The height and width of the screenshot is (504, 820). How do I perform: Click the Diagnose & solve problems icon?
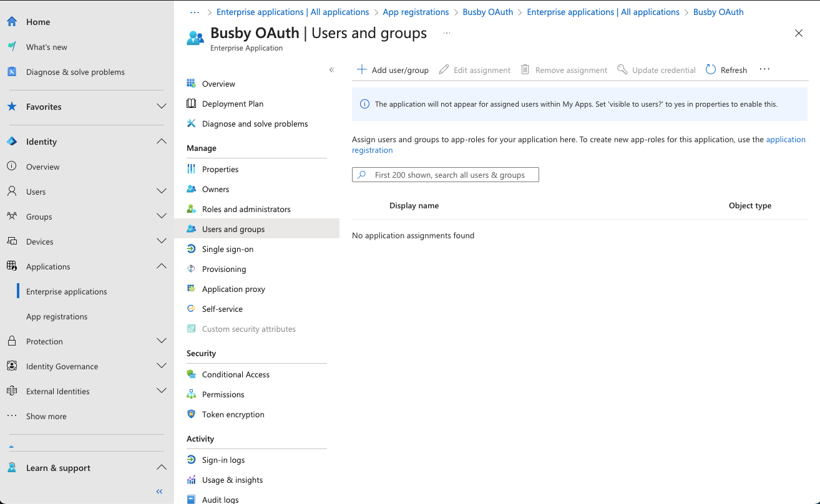(x=12, y=72)
